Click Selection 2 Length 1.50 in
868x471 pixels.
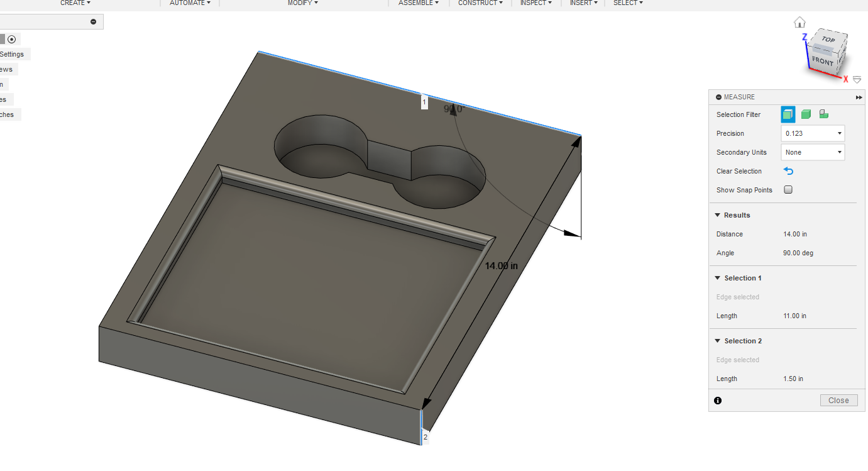tap(793, 379)
